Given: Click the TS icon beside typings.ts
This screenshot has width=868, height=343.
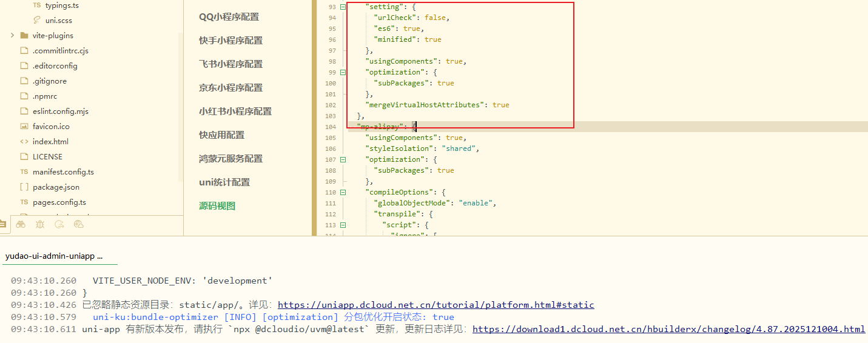Looking at the screenshot, I should [x=37, y=5].
